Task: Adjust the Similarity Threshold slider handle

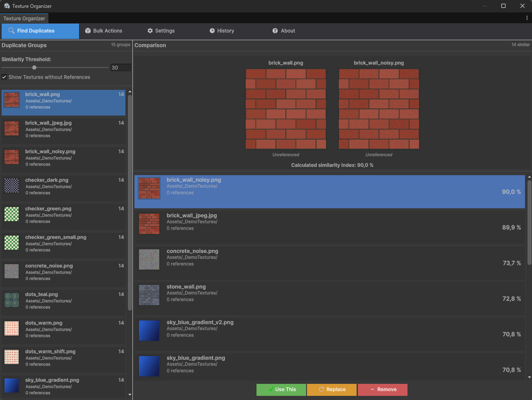Action: (x=34, y=67)
